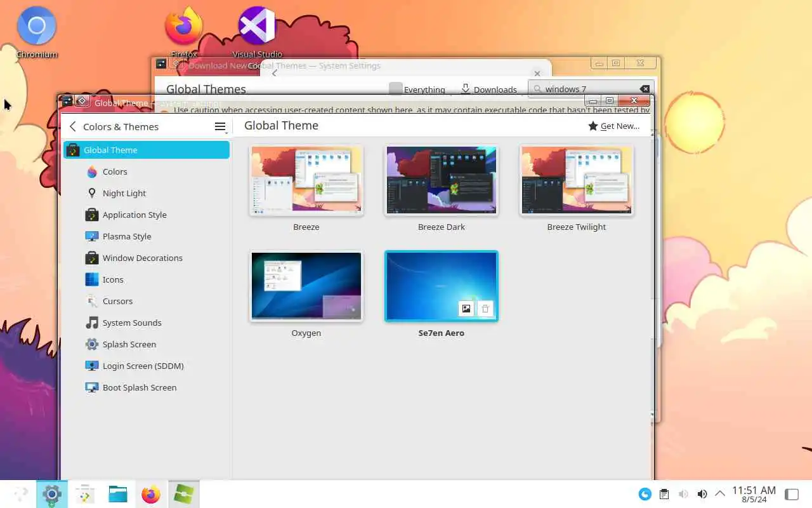
Task: Open the Colors settings page
Action: click(147, 171)
